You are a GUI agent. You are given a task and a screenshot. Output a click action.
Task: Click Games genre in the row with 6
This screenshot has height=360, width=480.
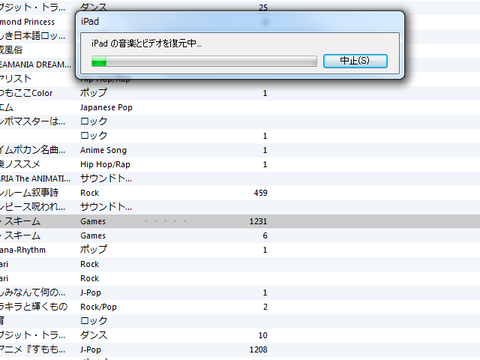pyautogui.click(x=93, y=236)
